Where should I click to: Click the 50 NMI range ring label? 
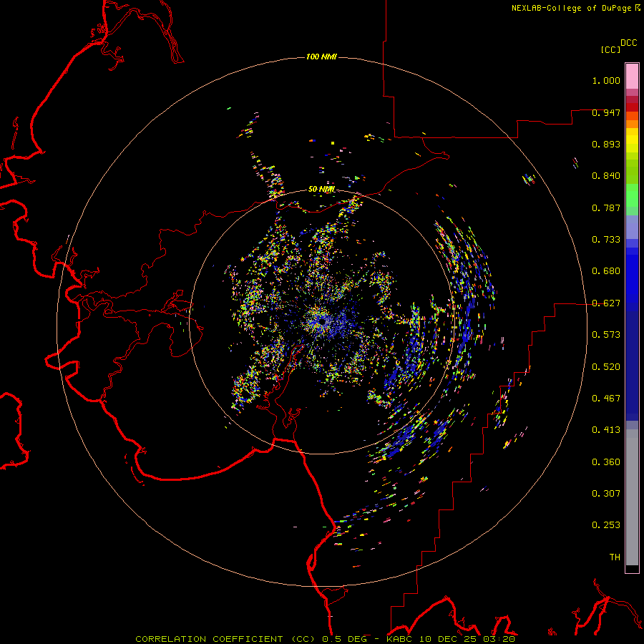[321, 189]
